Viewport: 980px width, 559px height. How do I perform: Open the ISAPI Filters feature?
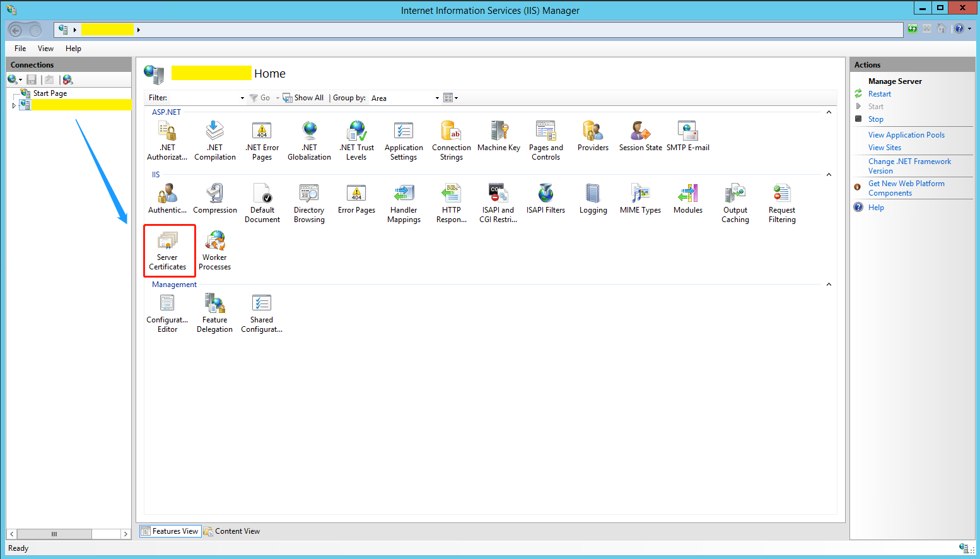546,199
